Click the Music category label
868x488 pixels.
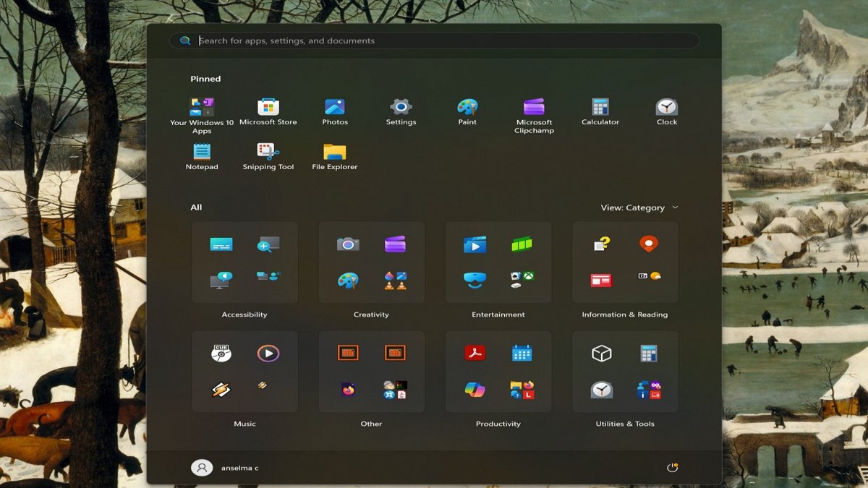244,424
